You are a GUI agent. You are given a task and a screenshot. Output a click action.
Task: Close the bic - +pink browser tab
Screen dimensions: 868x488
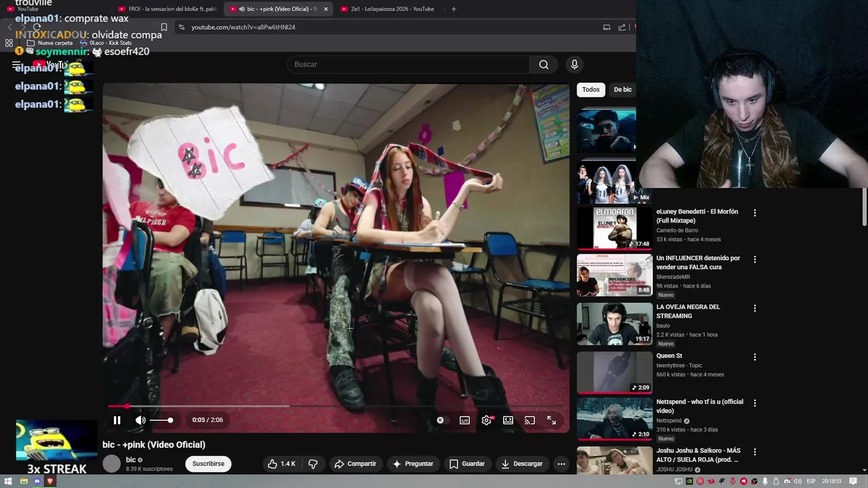325,9
